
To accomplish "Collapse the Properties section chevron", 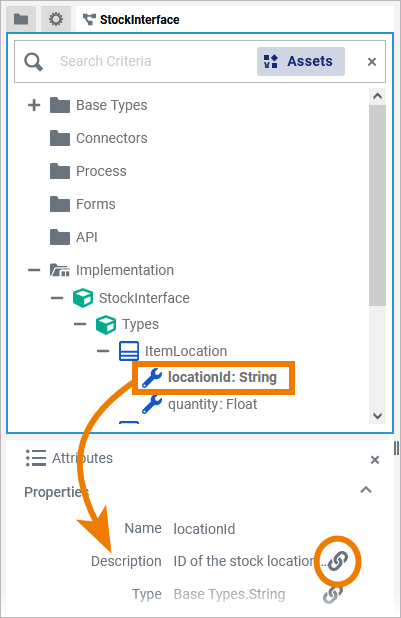I will [x=366, y=490].
